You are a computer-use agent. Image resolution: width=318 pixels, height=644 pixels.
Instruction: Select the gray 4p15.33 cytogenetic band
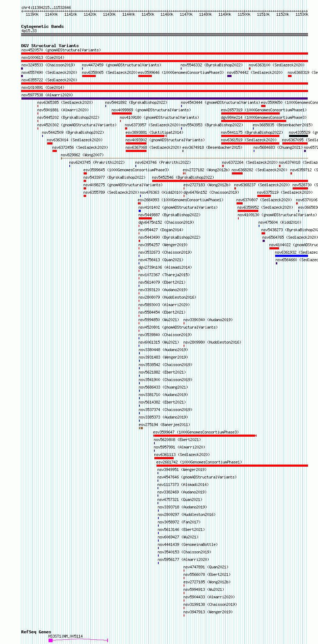coord(165,35)
